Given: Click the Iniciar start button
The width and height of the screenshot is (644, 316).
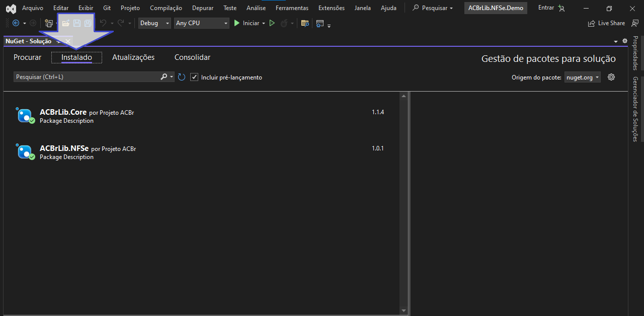Looking at the screenshot, I should (247, 23).
